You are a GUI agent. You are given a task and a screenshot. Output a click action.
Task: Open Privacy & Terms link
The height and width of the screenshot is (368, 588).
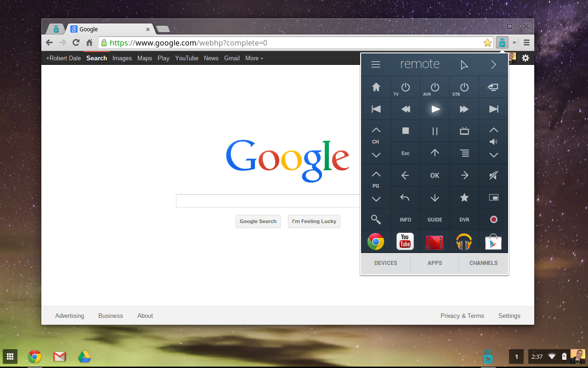click(x=462, y=316)
